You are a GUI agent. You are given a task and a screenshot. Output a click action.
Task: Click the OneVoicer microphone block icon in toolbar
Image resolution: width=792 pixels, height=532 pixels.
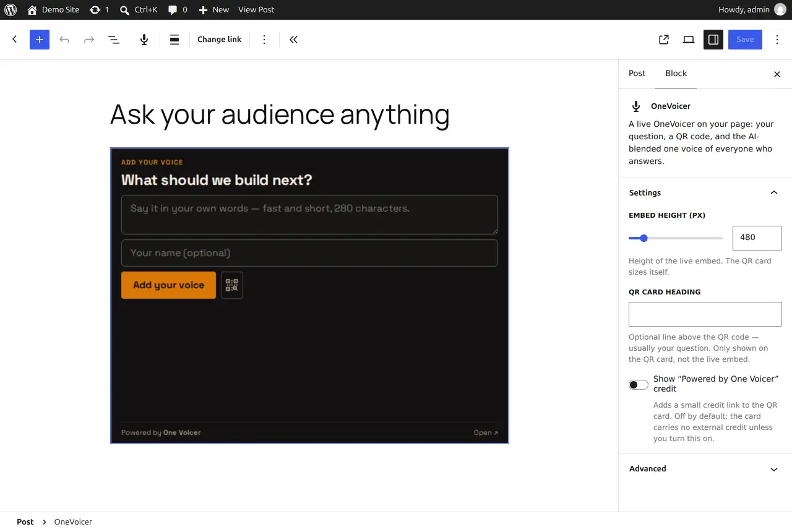[144, 40]
